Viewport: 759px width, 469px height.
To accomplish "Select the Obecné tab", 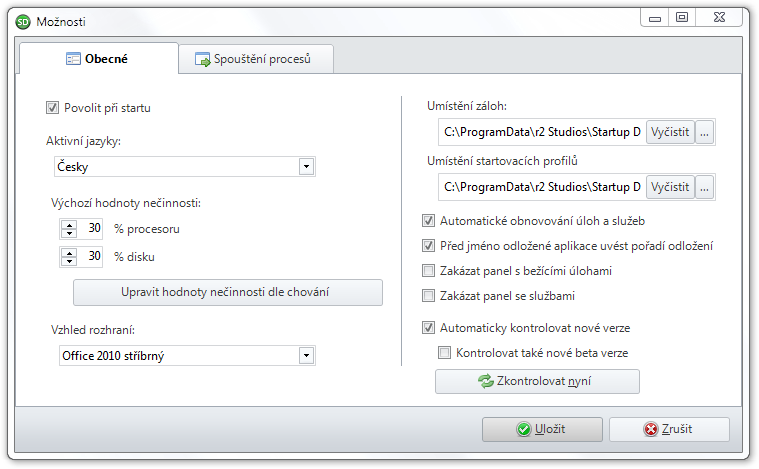I will 99,59.
